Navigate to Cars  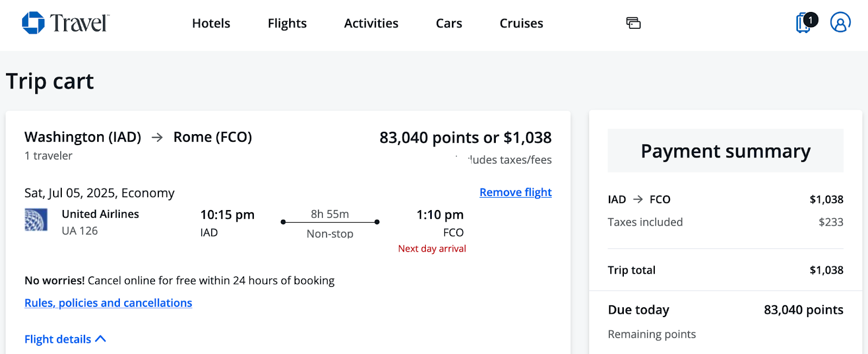click(449, 23)
